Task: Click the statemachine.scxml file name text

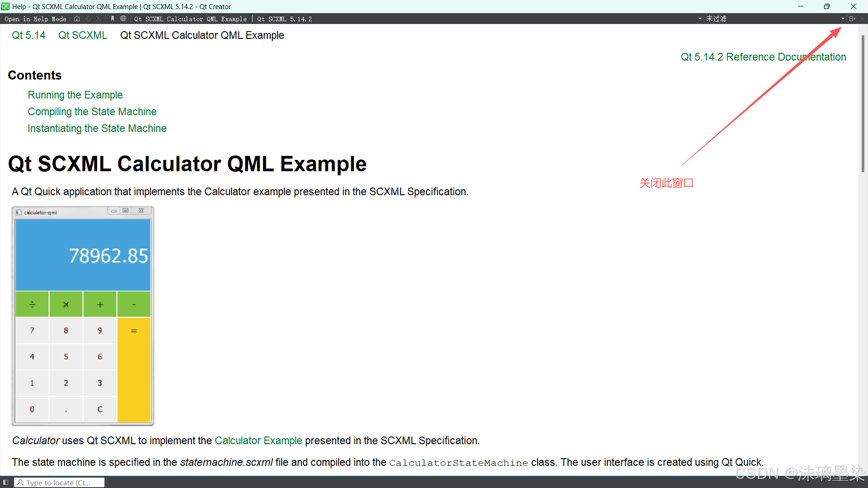Action: tap(226, 462)
